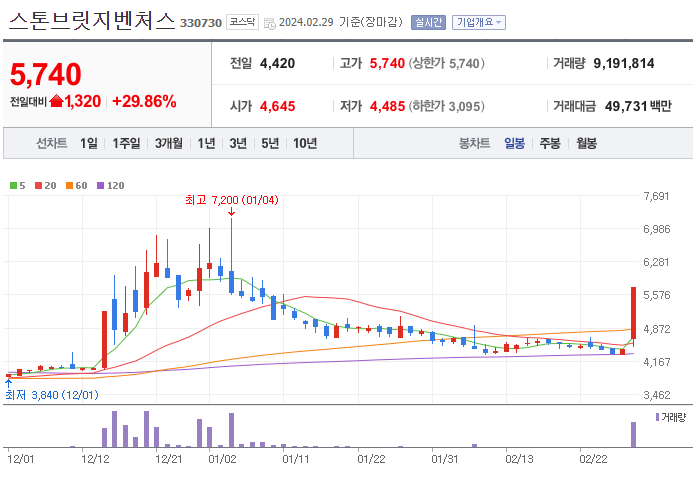The width and height of the screenshot is (693, 482).
Task: Click the change rate +29.86%
Action: coord(144,101)
